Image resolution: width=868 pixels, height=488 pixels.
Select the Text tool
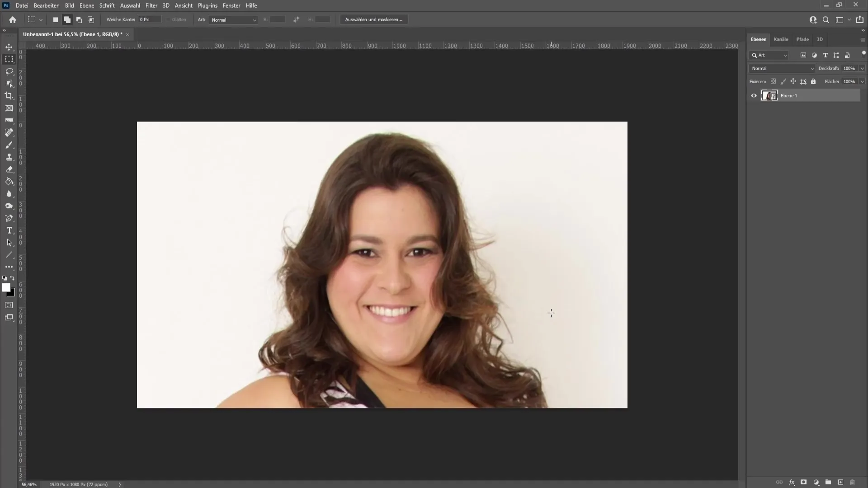click(x=9, y=230)
